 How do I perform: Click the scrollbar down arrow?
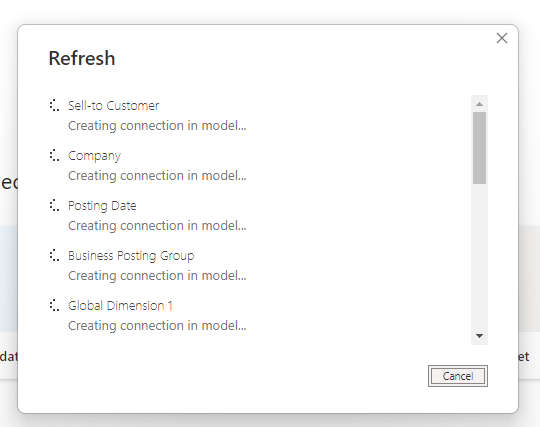479,336
